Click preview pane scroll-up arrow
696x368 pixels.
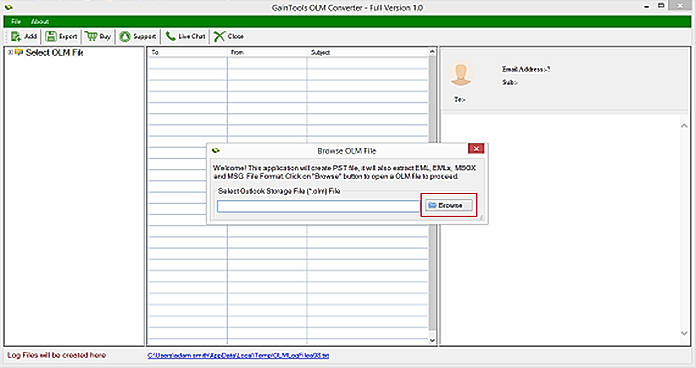[684, 126]
